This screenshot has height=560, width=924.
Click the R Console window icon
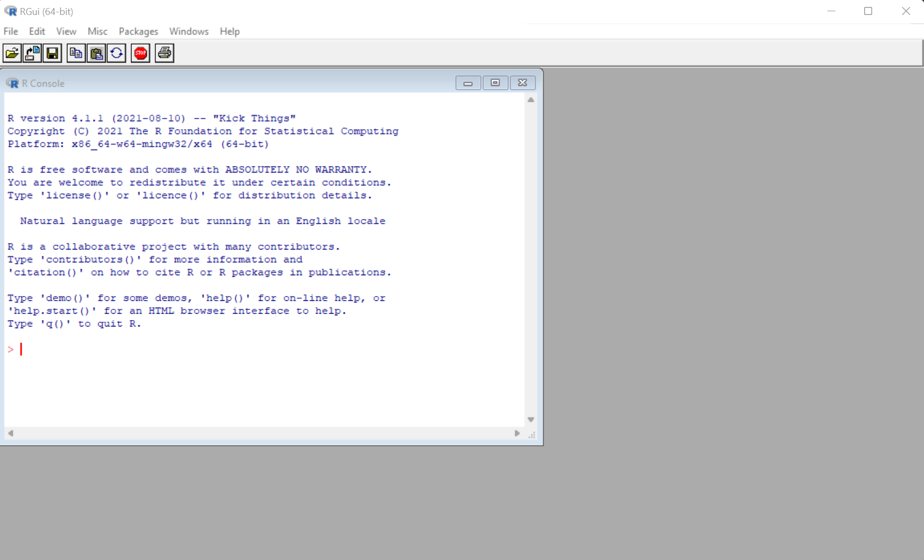coord(12,83)
